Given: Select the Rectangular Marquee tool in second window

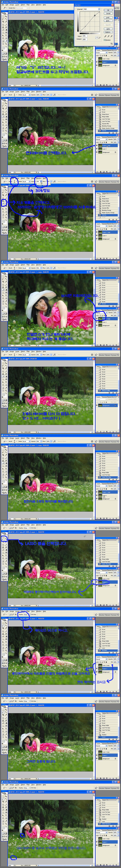Looking at the screenshot, I should (x=3, y=103).
